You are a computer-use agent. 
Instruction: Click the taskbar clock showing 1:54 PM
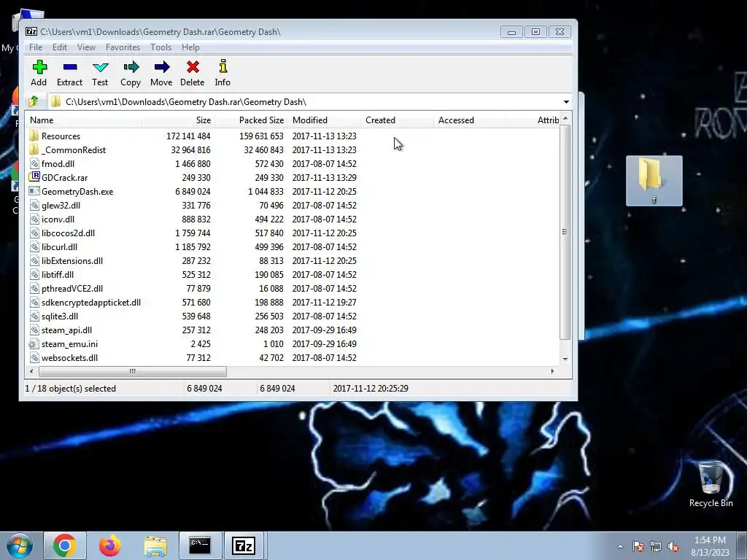(710, 546)
